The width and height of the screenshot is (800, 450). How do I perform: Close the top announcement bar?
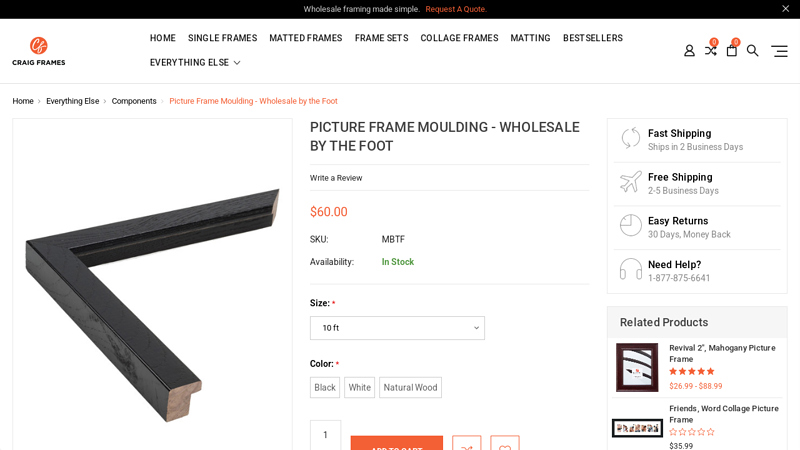pyautogui.click(x=785, y=9)
